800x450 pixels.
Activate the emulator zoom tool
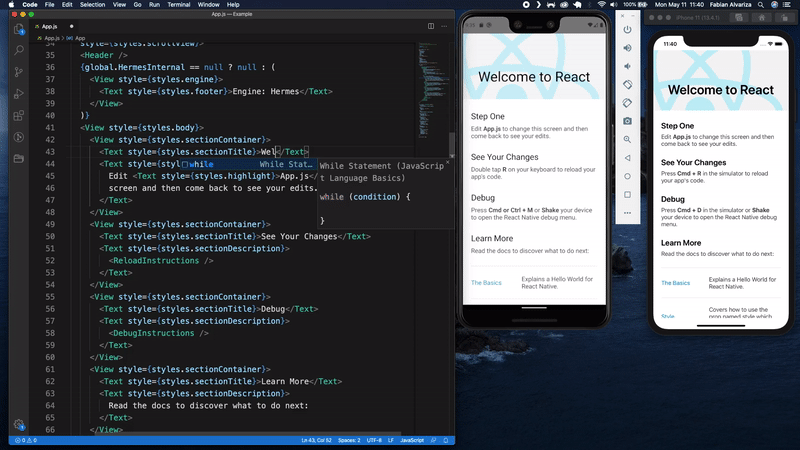pos(628,139)
